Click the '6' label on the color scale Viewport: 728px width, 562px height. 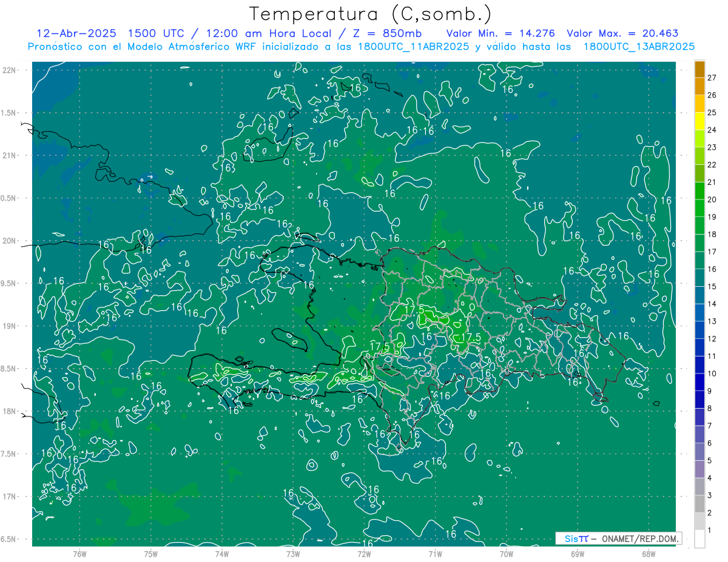tap(710, 443)
